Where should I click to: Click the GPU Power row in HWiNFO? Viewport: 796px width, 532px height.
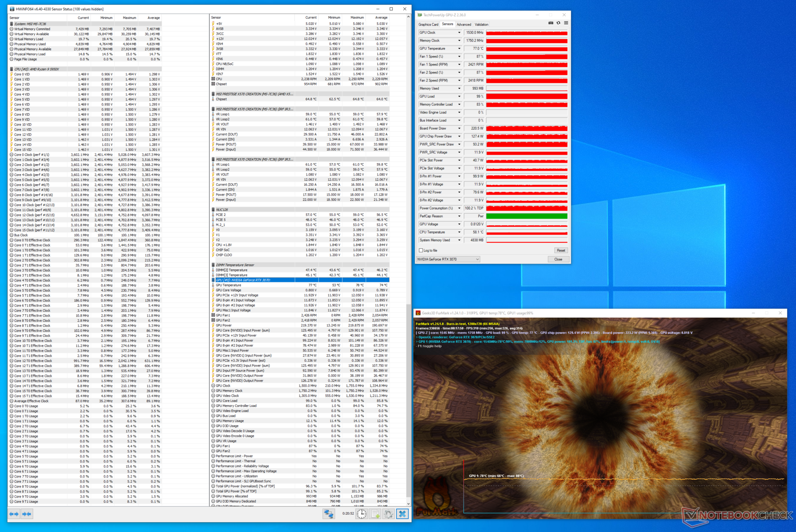300,325
